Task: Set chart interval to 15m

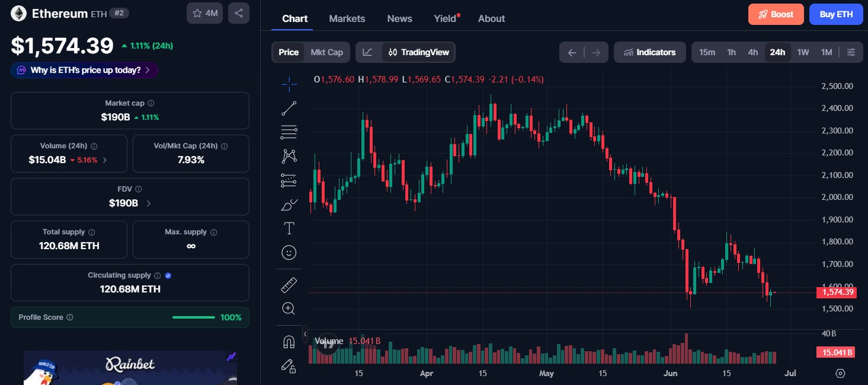Action: coord(707,52)
